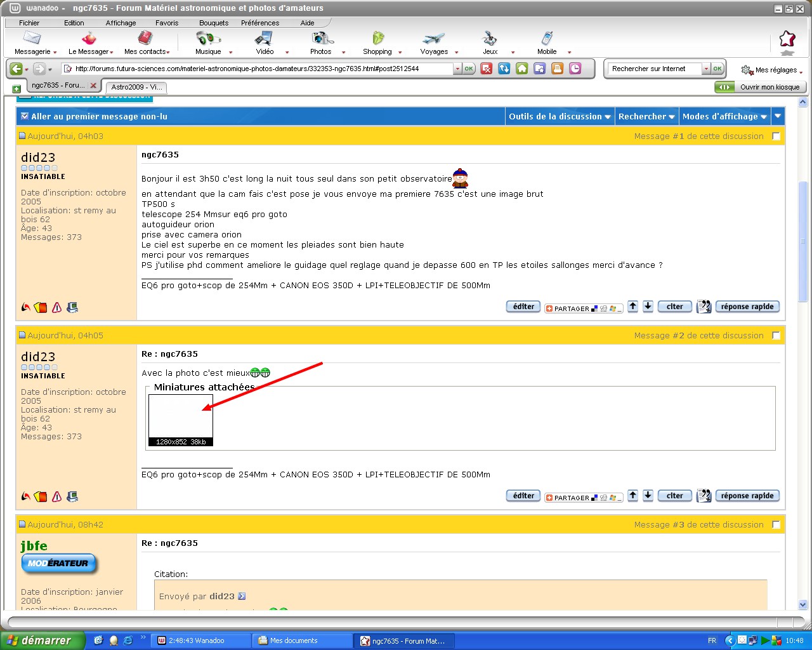Tick the checkbox for Message #1
The image size is (812, 650).
tap(776, 136)
